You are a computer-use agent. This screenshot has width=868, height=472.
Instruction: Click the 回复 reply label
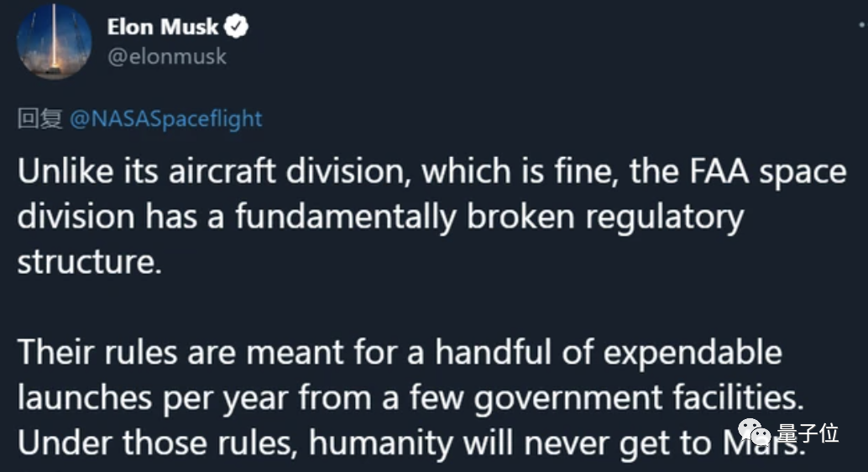point(40,119)
